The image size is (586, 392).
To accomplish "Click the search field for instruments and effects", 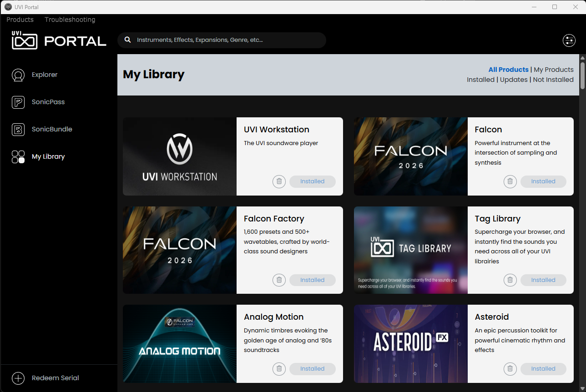I will pyautogui.click(x=227, y=40).
